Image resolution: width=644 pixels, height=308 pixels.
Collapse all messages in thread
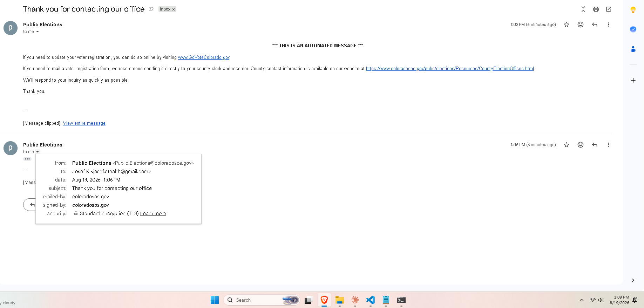click(x=583, y=9)
